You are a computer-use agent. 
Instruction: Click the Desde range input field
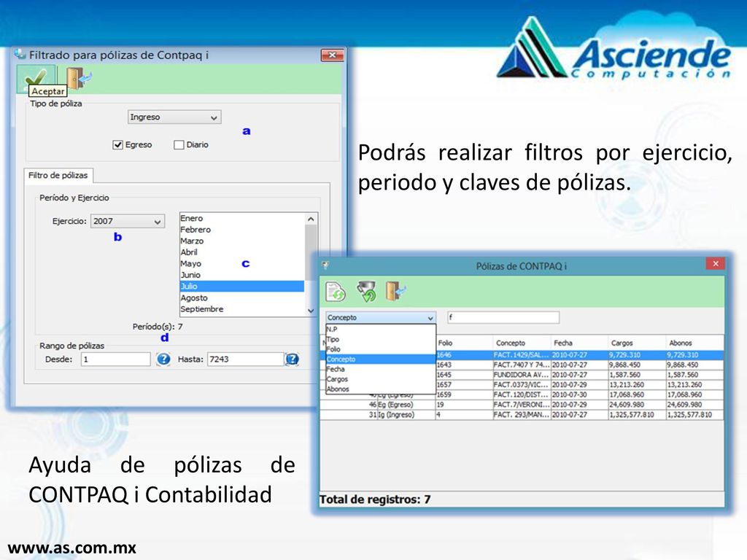(x=116, y=359)
